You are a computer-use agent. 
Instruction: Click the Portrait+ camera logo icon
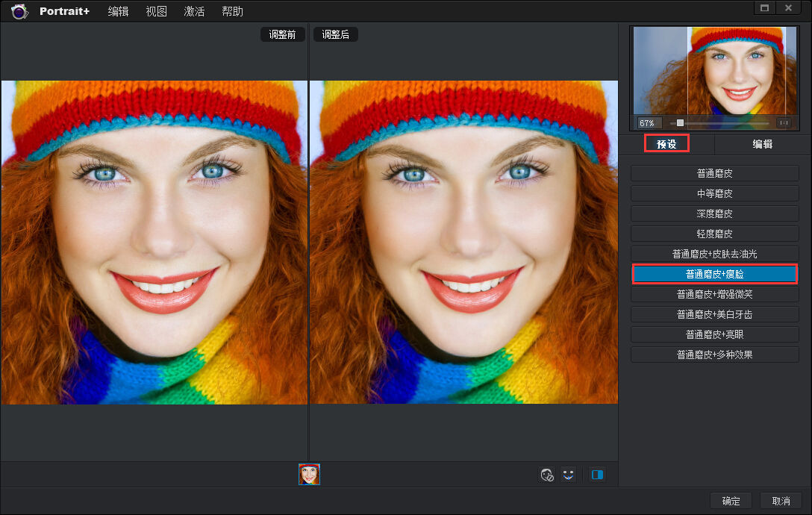pyautogui.click(x=19, y=11)
